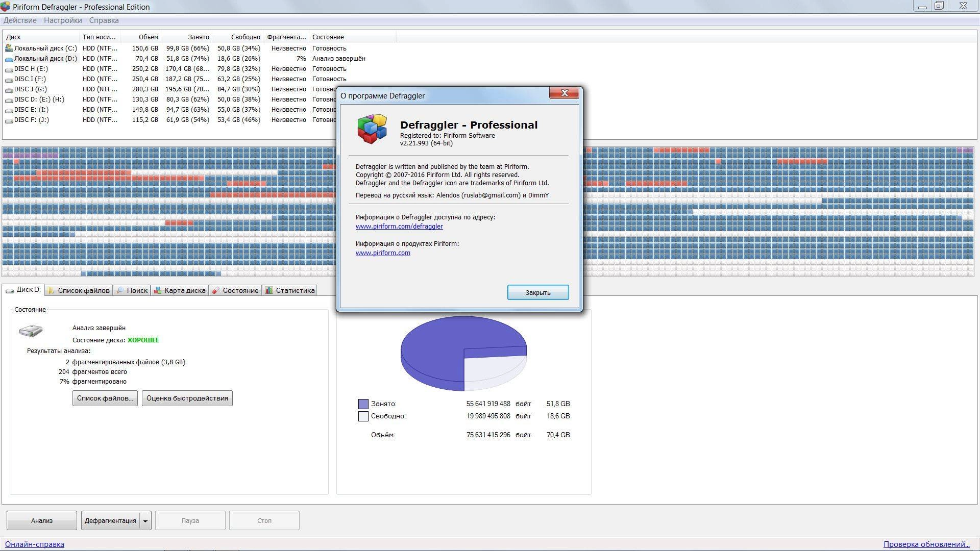
Task: Open the Справка menu
Action: pos(104,20)
